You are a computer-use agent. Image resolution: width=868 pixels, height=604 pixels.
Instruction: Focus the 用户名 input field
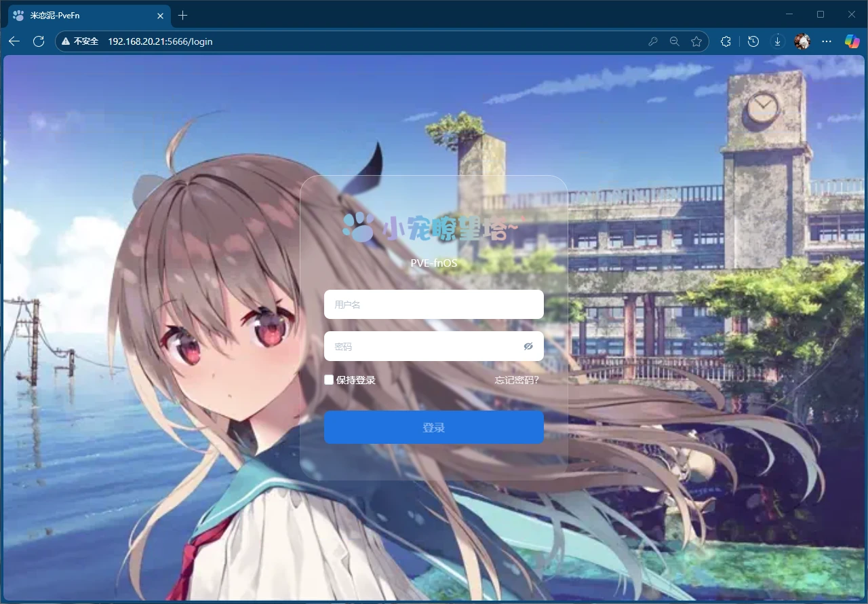[433, 305]
